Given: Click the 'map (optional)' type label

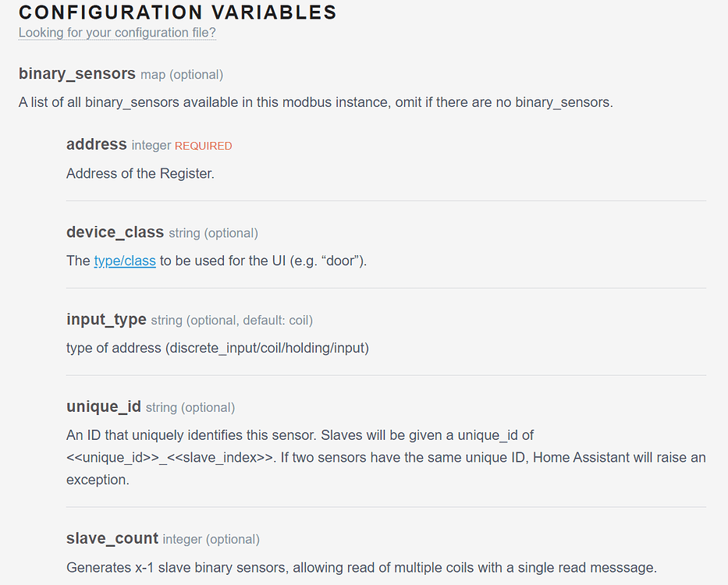Looking at the screenshot, I should [182, 75].
